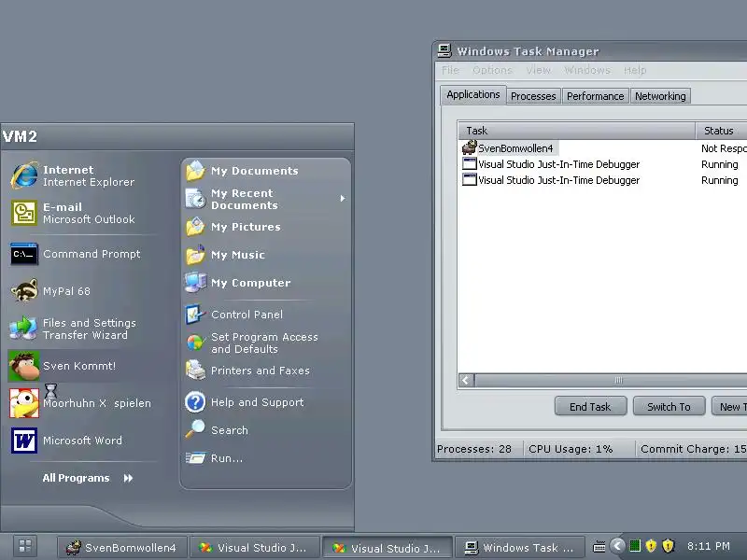Screen dimensions: 747x560
Task: Click the Start button on taskbar
Action: pyautogui.click(x=25, y=546)
